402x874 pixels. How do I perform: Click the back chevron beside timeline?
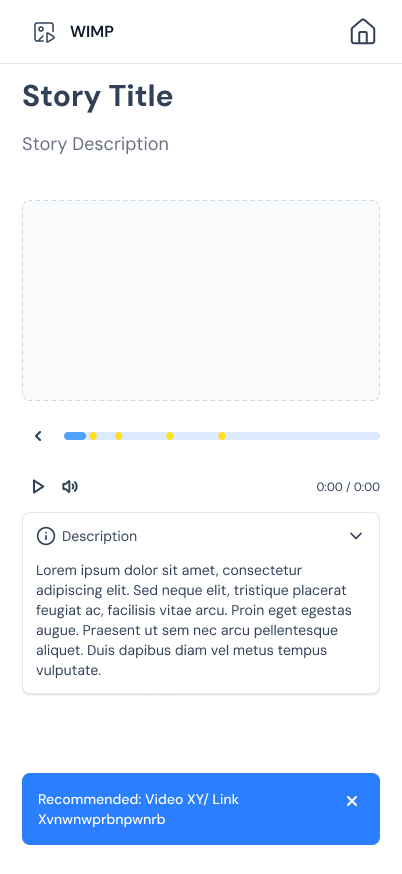point(38,436)
